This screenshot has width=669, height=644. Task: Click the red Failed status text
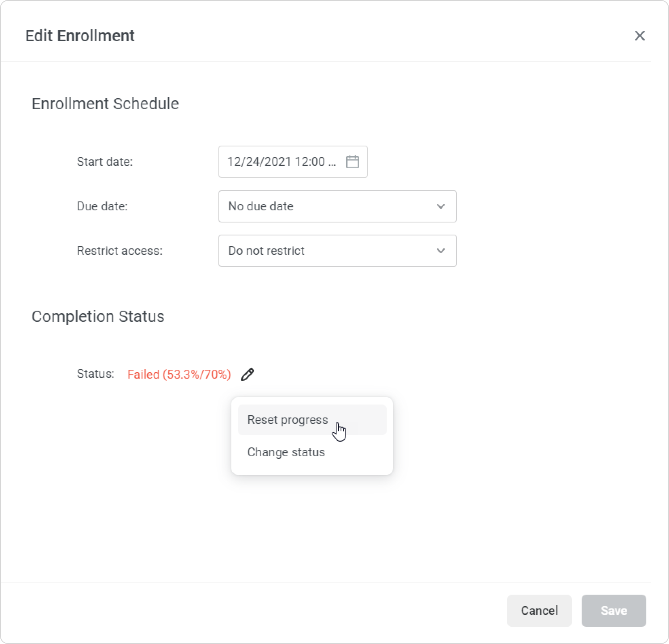point(179,375)
